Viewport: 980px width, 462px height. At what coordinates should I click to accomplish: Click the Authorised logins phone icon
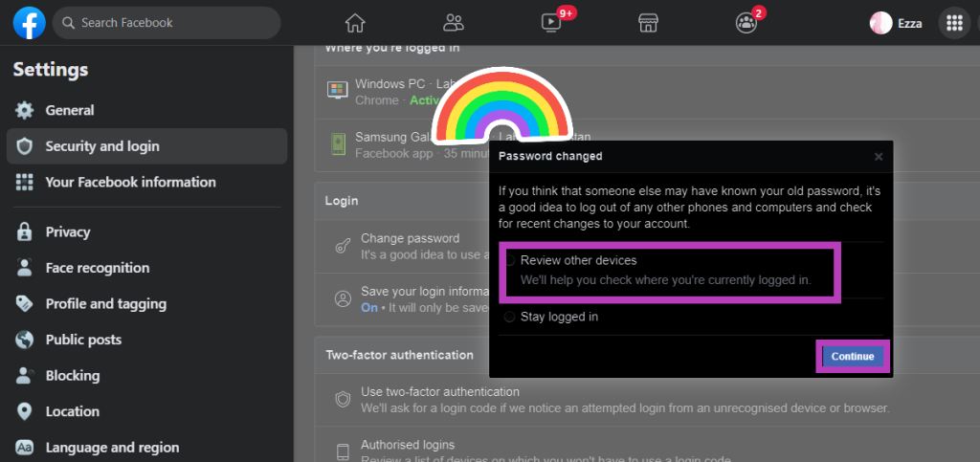[x=343, y=452]
